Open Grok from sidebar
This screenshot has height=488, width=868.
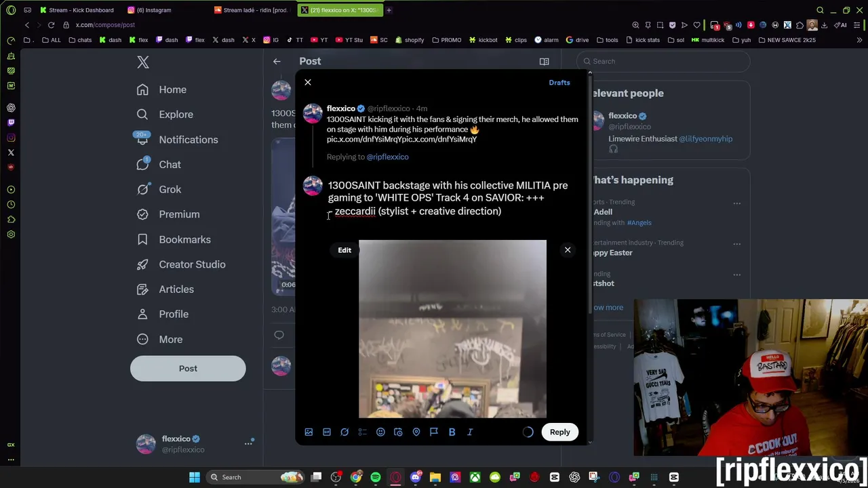(159, 190)
